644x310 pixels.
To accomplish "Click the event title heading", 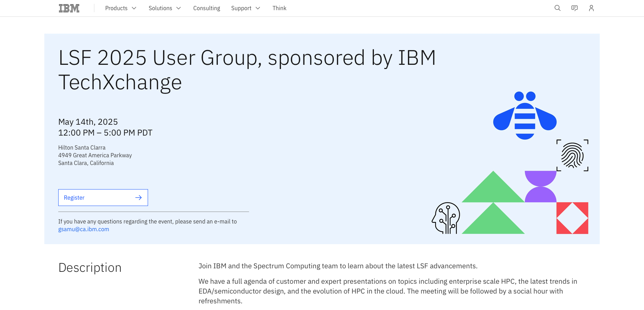I will (247, 70).
